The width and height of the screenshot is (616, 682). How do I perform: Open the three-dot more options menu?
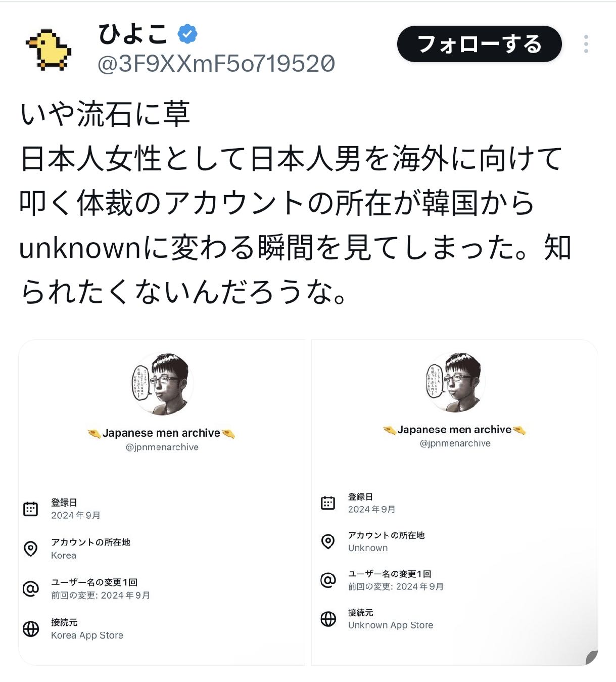click(x=586, y=44)
